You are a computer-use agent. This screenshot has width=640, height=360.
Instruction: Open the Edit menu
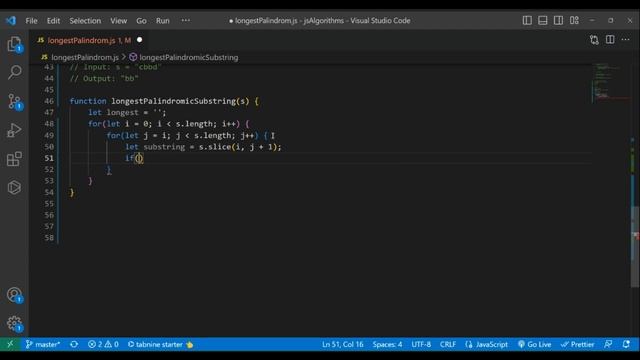point(53,21)
